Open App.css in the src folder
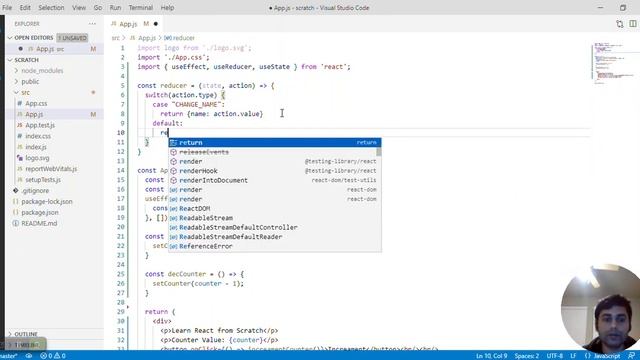 tap(36, 103)
